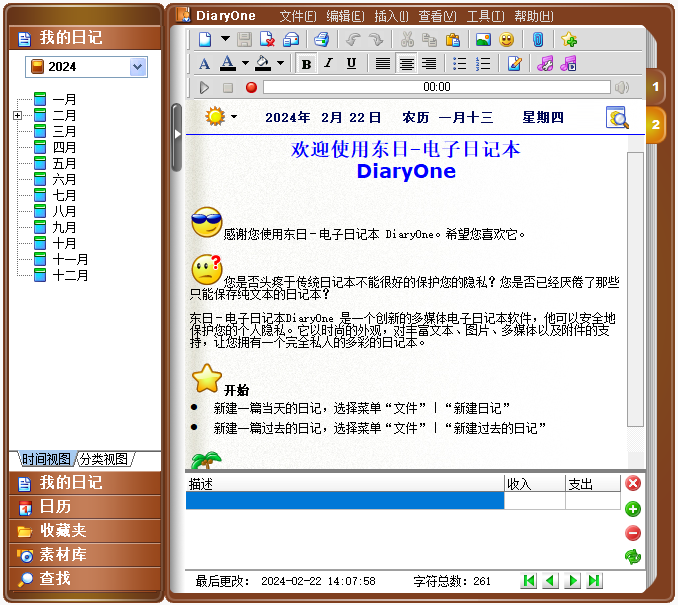Undo the last edit
The image size is (678, 605).
click(353, 39)
